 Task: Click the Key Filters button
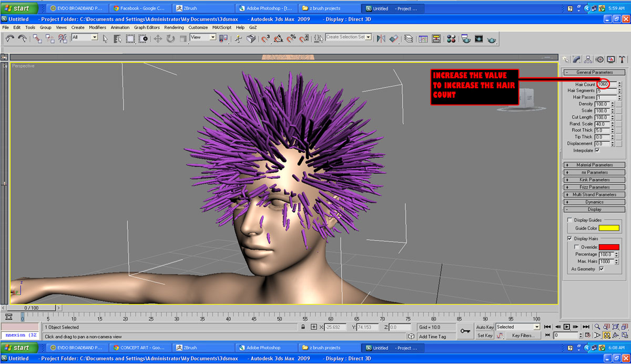coord(523,336)
